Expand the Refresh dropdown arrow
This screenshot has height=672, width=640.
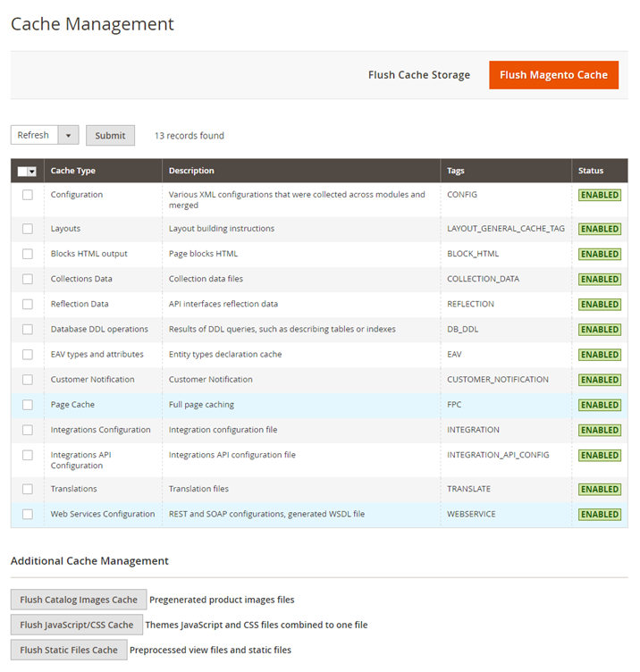coord(69,135)
